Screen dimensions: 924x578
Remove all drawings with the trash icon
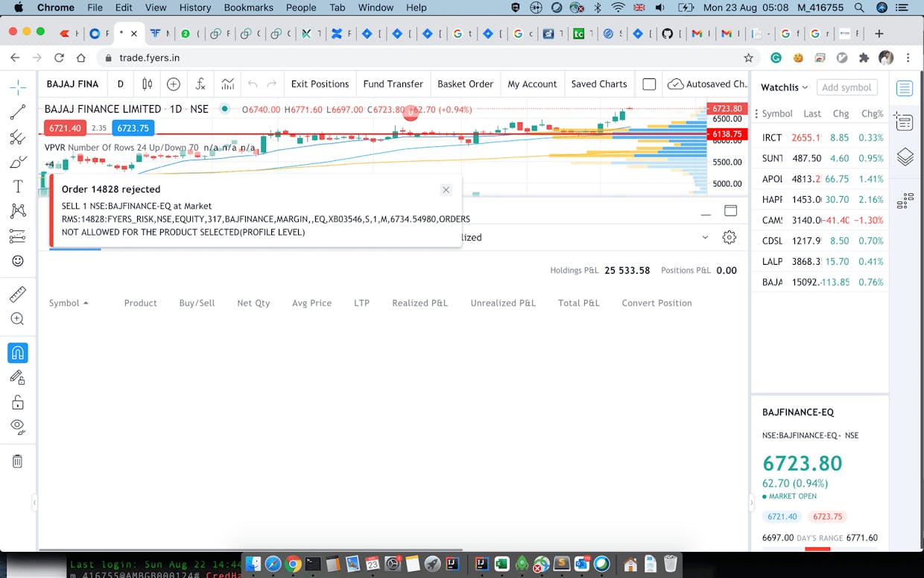(18, 461)
